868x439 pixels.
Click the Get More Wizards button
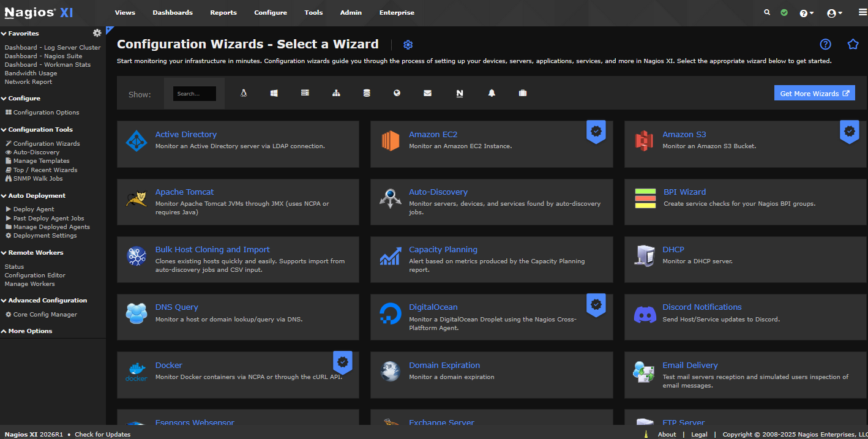pos(814,92)
